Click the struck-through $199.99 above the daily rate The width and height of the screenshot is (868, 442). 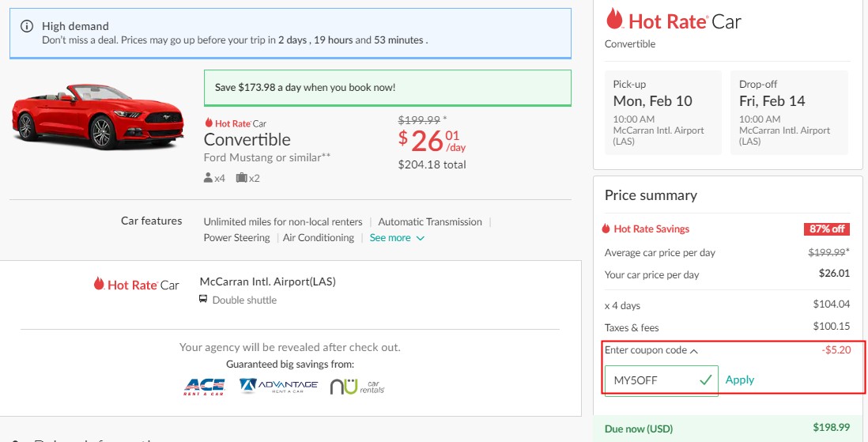[x=419, y=119]
